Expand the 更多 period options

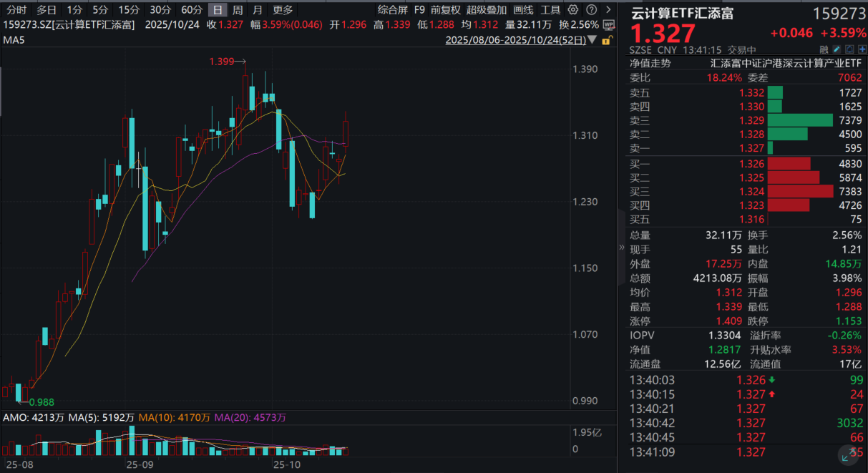tap(283, 10)
